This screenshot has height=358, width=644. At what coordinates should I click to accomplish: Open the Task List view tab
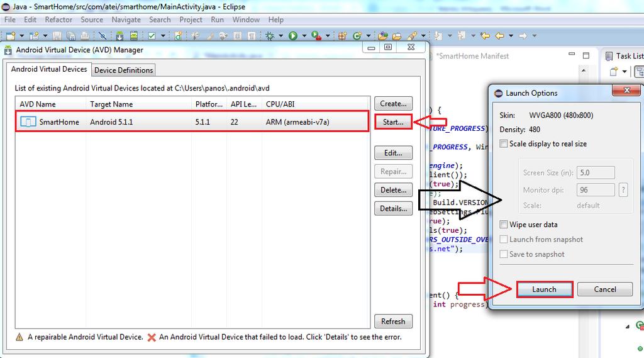(623, 56)
